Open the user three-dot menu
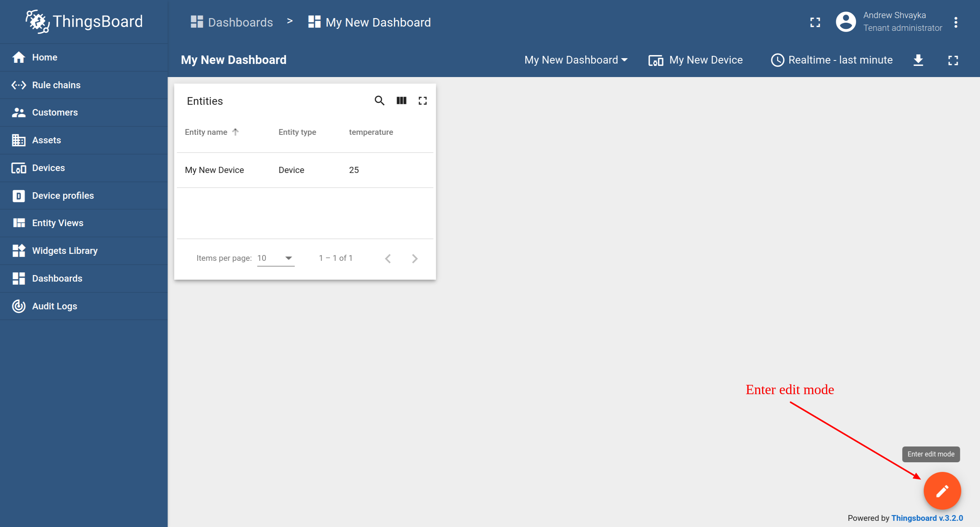Viewport: 980px width, 527px height. click(x=956, y=22)
